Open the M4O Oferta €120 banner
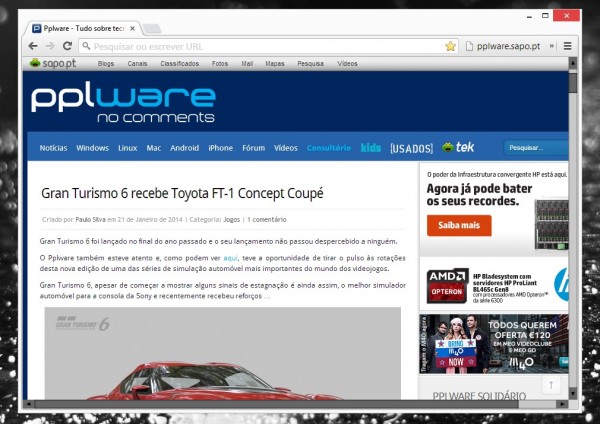Image resolution: width=600 pixels, height=424 pixels. pos(494,343)
